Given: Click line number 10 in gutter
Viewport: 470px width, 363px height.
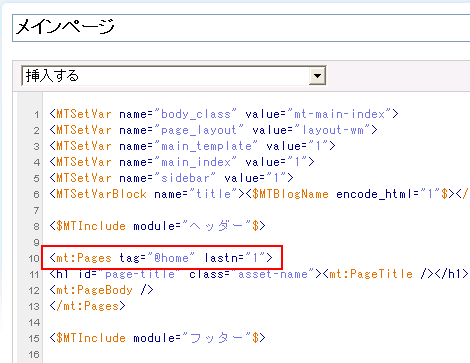Looking at the screenshot, I should point(34,258).
